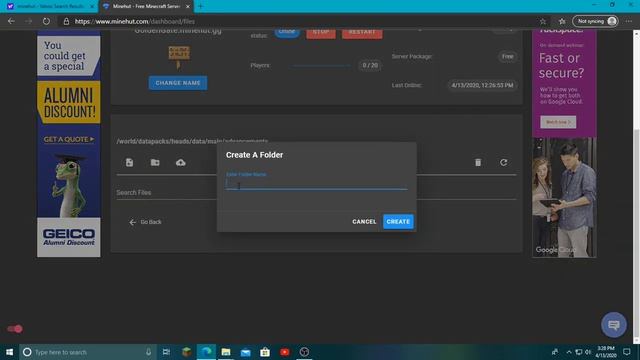Viewport: 640px width, 360px height.
Task: Add page to favorites star icon
Action: click(x=543, y=21)
